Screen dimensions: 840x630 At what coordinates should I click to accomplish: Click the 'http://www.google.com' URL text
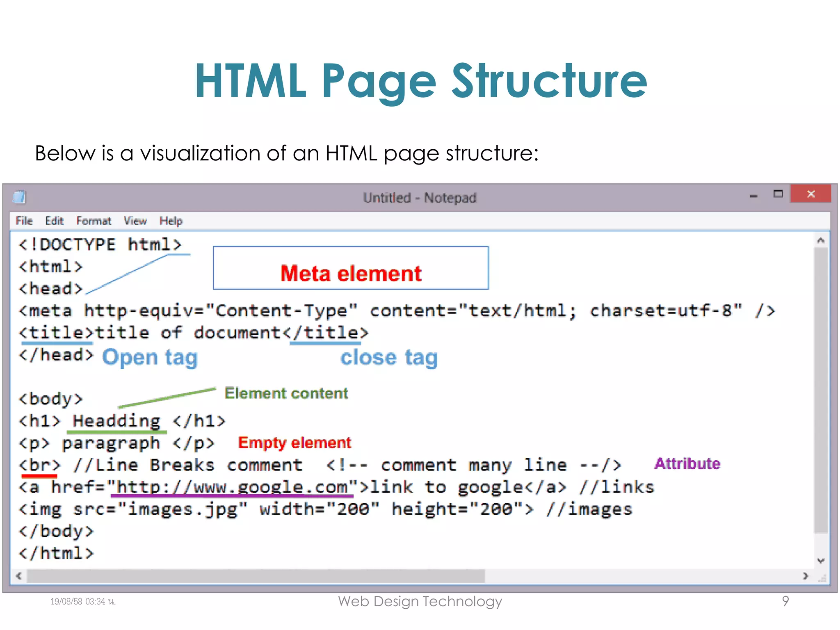(232, 487)
